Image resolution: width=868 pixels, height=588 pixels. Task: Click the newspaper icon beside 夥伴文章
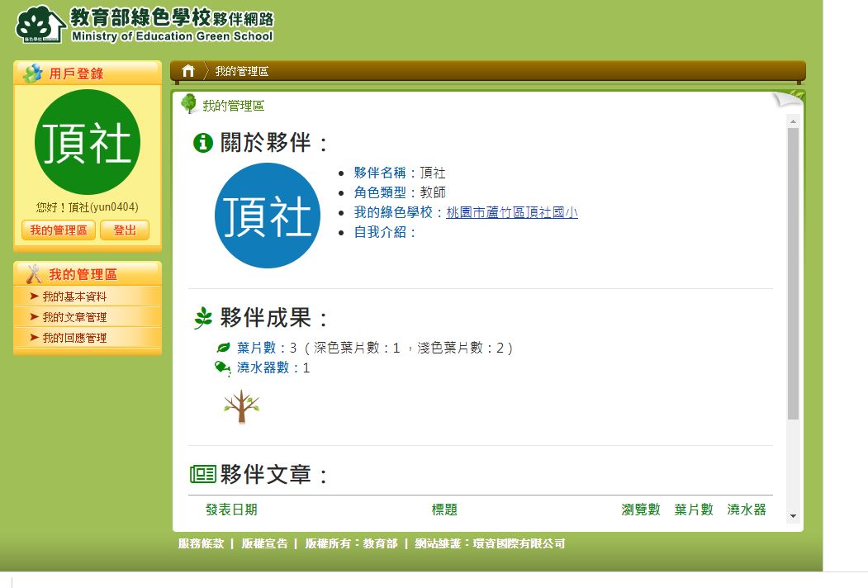coord(203,474)
